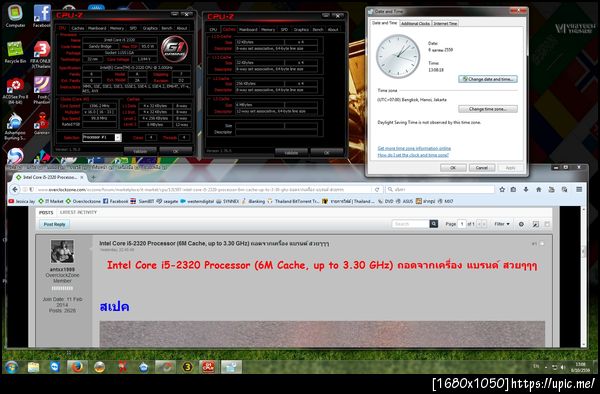The image size is (600, 394).
Task: Open the forum thread settings gear icon
Action: tap(521, 224)
